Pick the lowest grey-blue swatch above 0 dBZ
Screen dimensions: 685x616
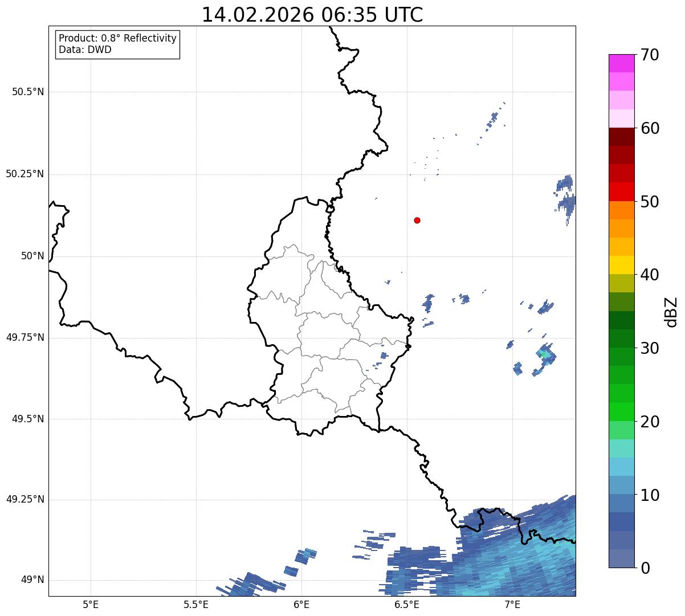621,558
